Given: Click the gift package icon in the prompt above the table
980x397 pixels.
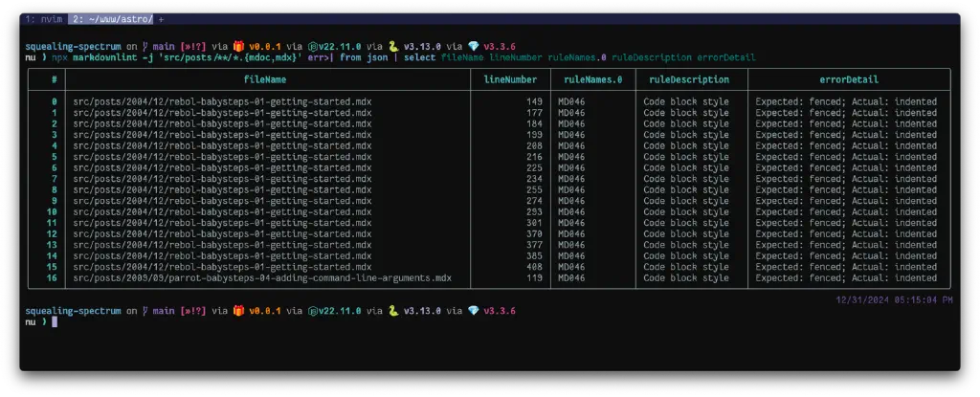Looking at the screenshot, I should coord(238,46).
